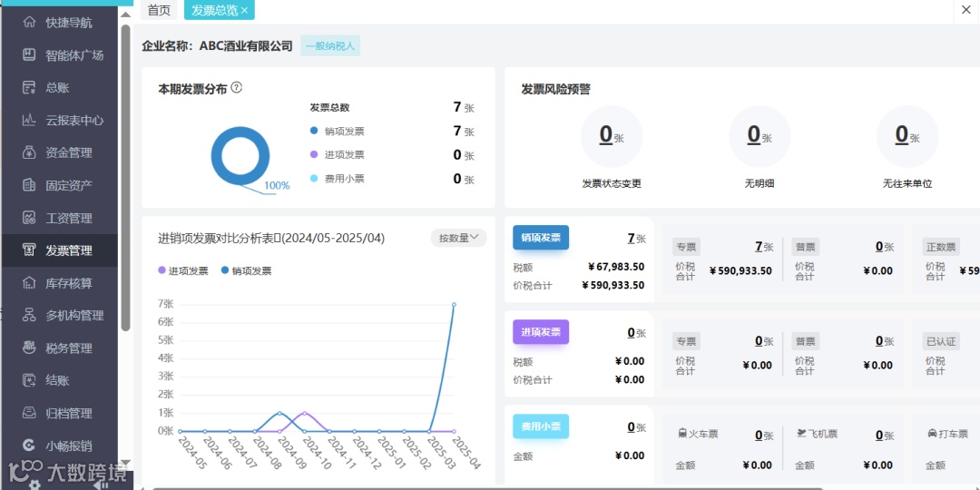Image resolution: width=980 pixels, height=490 pixels.
Task: Click the 飞机票 0 count
Action: click(x=879, y=436)
